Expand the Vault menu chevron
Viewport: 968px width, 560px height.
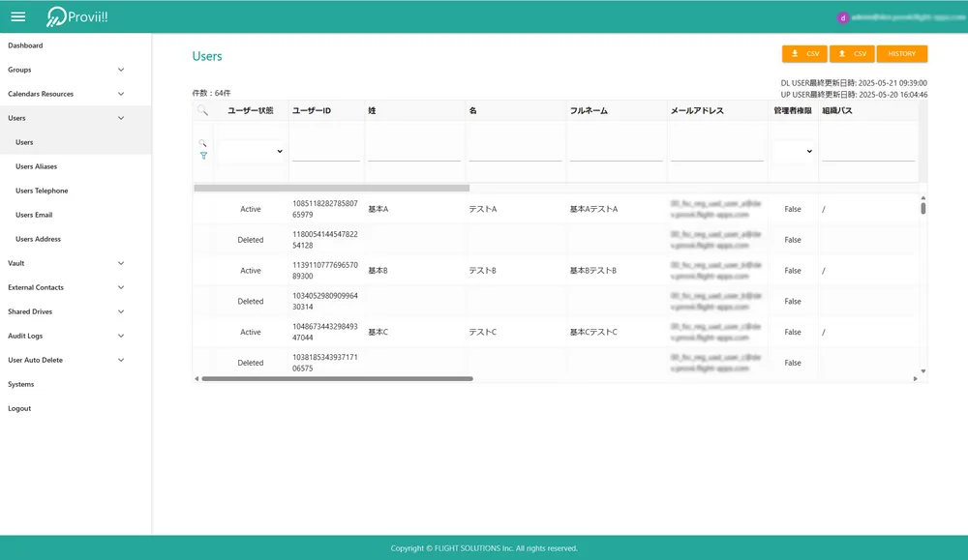[x=121, y=263]
